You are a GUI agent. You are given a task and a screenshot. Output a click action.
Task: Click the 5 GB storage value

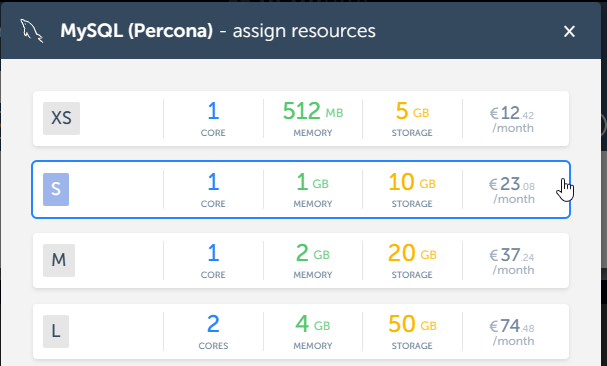[412, 111]
